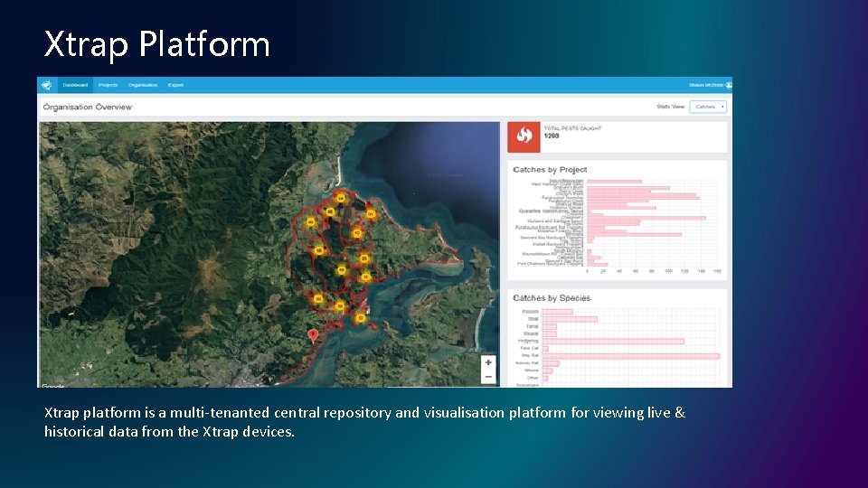Screen dimensions: 868x488
Task: Select the Ship Rat bar in species chart
Action: click(631, 356)
